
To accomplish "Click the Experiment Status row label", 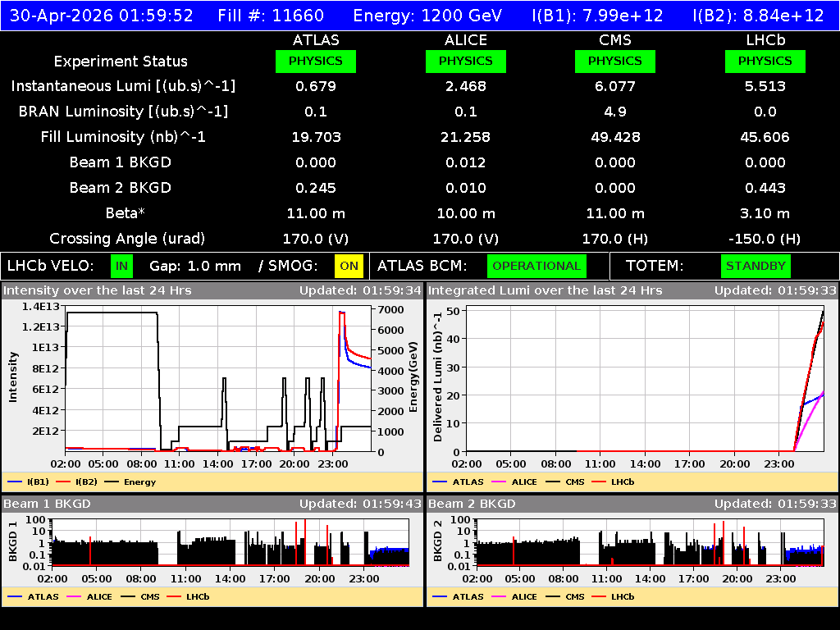I will click(x=121, y=62).
